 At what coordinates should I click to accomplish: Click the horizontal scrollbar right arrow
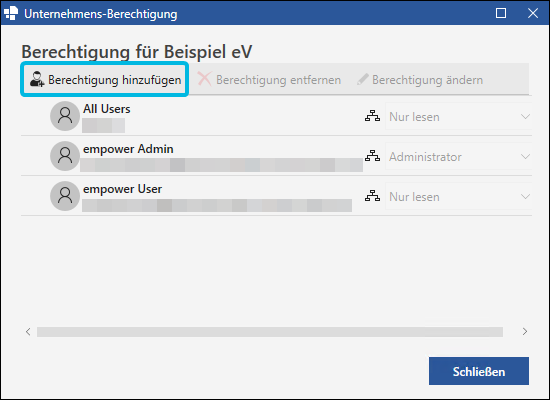[x=525, y=332]
